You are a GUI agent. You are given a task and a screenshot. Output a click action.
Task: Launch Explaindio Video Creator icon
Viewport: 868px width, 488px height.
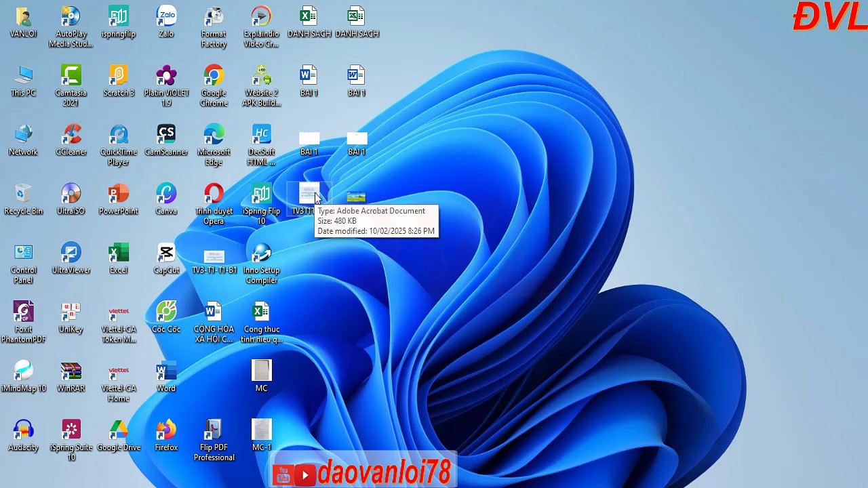tap(261, 17)
